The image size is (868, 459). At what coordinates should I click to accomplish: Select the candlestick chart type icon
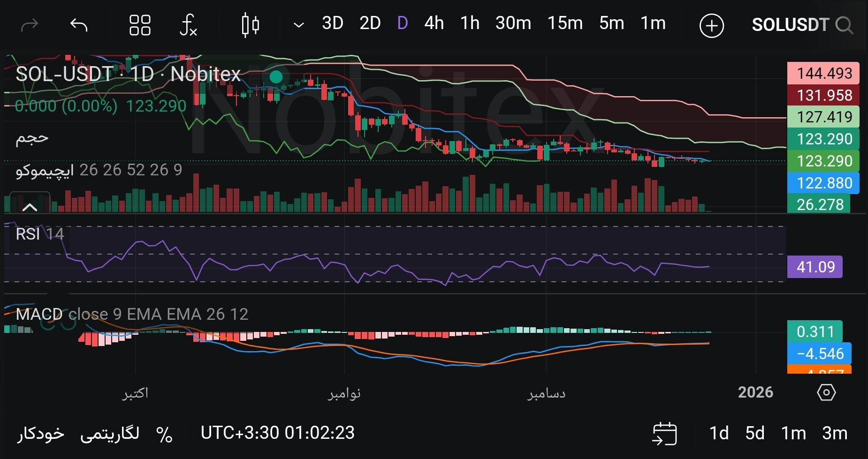[250, 25]
